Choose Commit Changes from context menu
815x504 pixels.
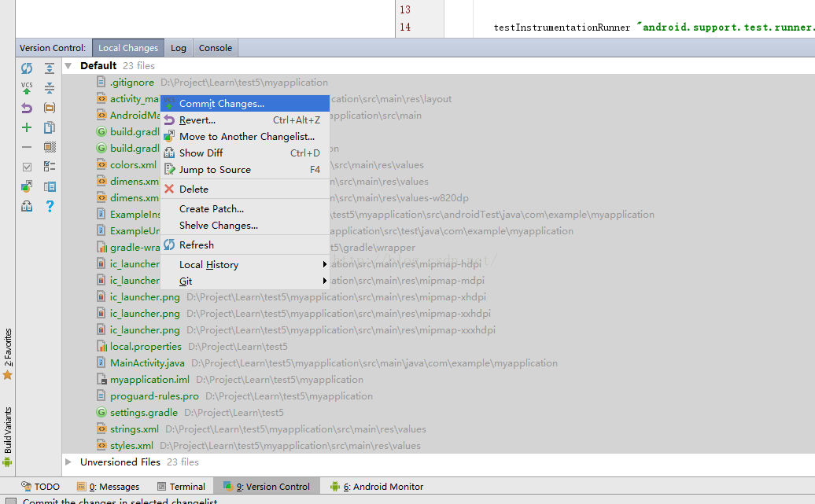pyautogui.click(x=222, y=104)
